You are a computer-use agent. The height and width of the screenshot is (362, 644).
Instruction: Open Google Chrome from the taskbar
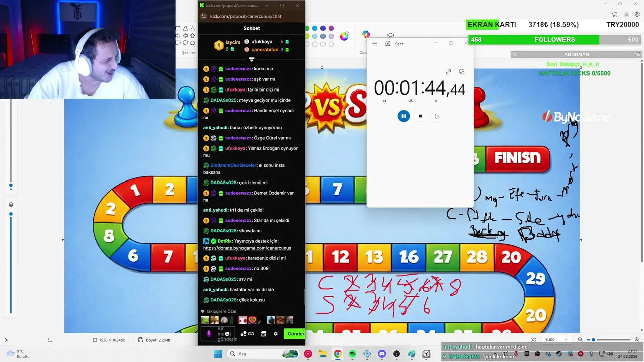338,354
